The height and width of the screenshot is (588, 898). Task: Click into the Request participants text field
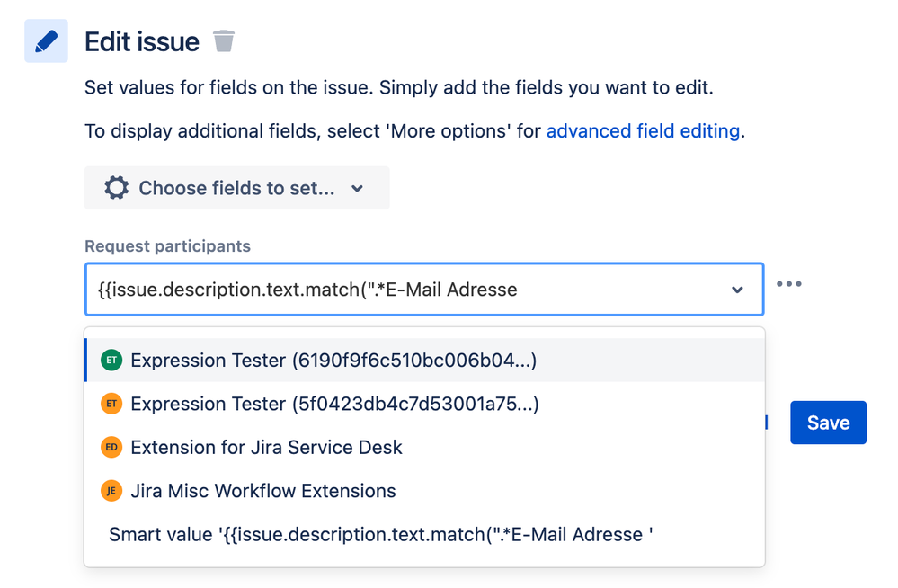pyautogui.click(x=405, y=290)
